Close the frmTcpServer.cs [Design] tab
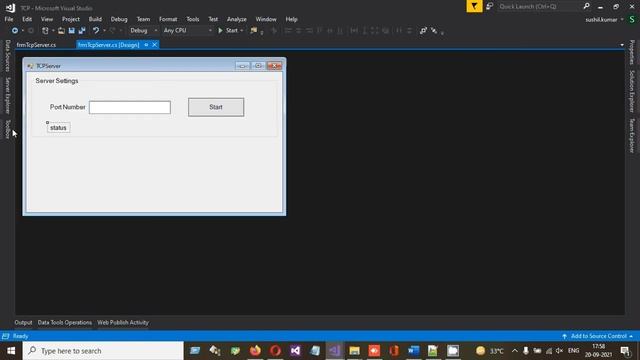Image resolution: width=640 pixels, height=360 pixels. [155, 45]
